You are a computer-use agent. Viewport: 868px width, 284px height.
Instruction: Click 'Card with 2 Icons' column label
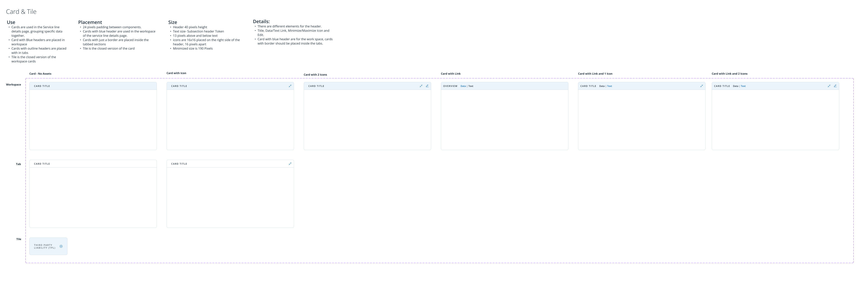tap(315, 75)
